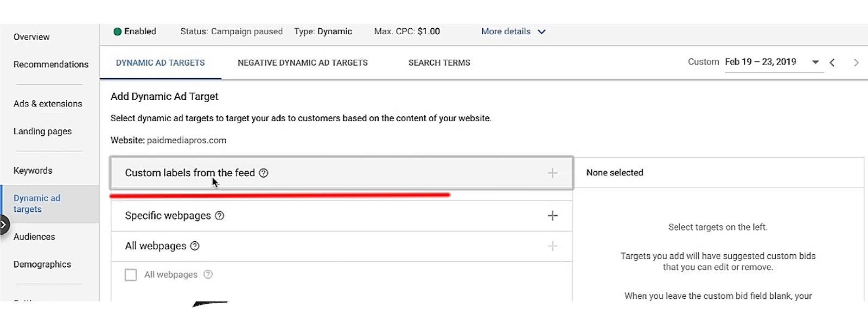Image resolution: width=868 pixels, height=326 pixels.
Task: Click help icon beside Specific webpages
Action: [x=220, y=216]
